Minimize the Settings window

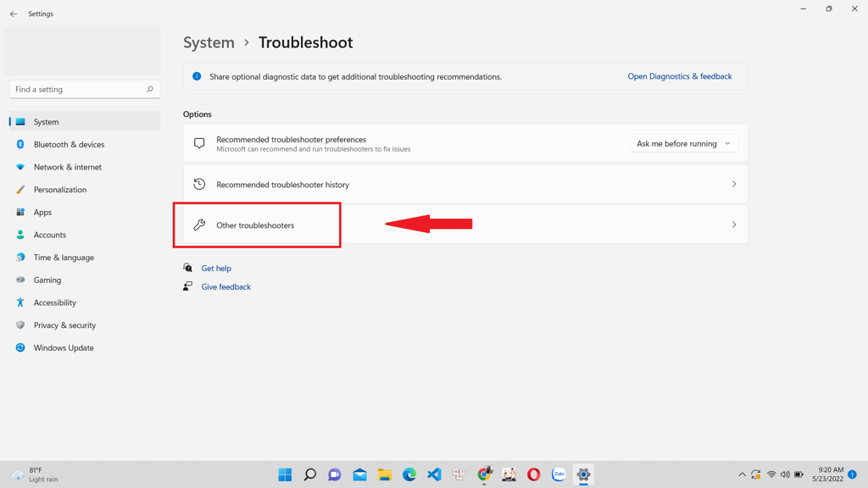pos(804,8)
